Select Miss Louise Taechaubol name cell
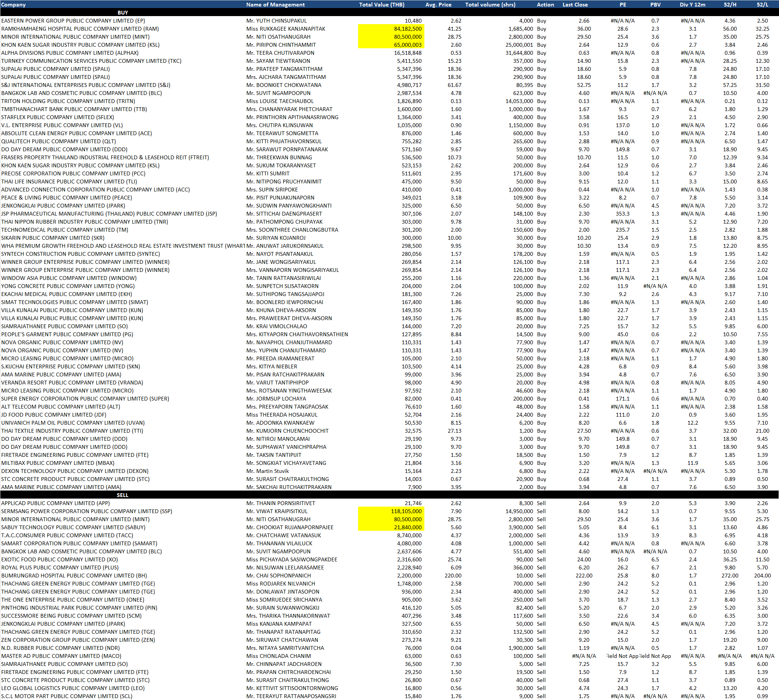The height and width of the screenshot is (700, 779). [x=280, y=101]
